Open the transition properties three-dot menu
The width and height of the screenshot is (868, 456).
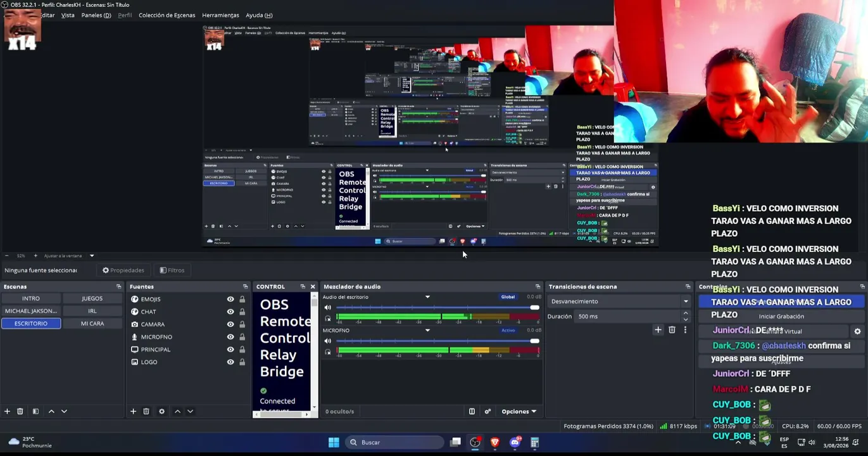(x=685, y=329)
